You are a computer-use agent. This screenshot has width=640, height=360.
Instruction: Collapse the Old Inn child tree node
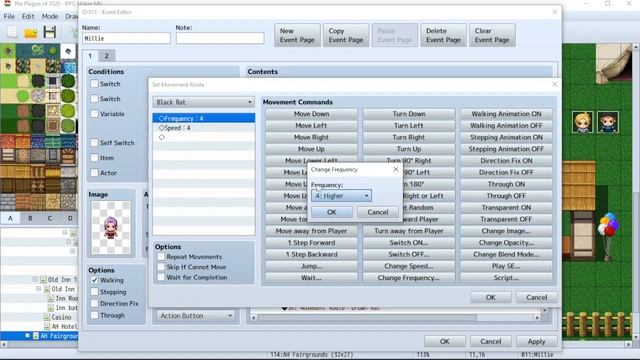[38, 289]
